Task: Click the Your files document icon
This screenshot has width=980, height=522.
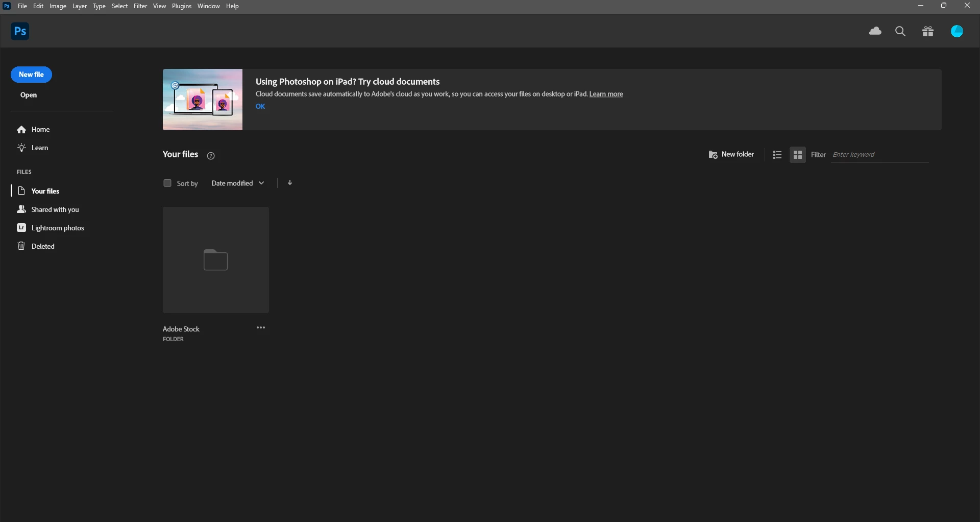Action: coord(21,191)
